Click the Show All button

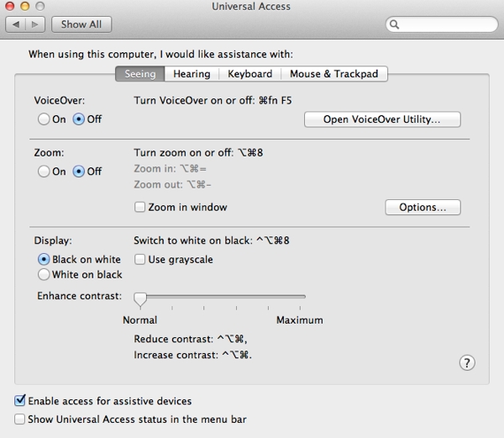point(81,24)
